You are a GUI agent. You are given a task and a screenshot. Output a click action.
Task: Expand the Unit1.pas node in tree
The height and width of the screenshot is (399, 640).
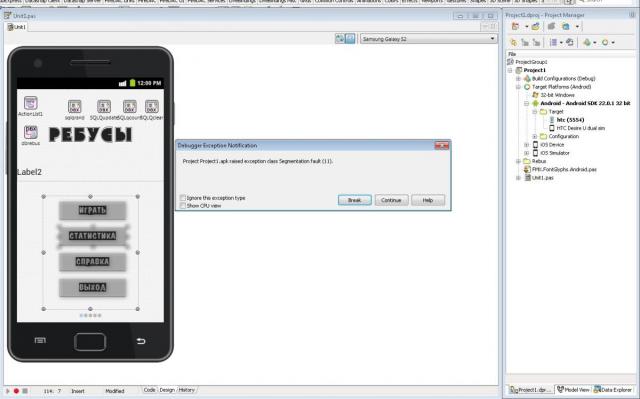[518, 178]
